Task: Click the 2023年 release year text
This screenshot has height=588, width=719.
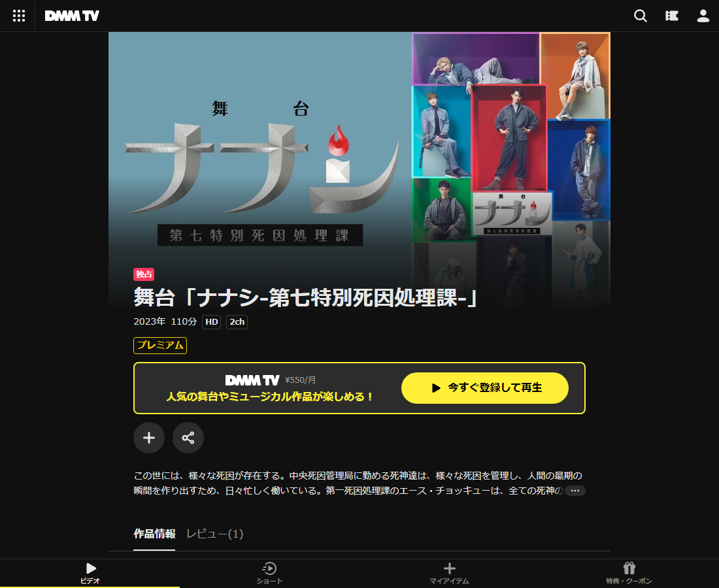Action: (x=150, y=321)
